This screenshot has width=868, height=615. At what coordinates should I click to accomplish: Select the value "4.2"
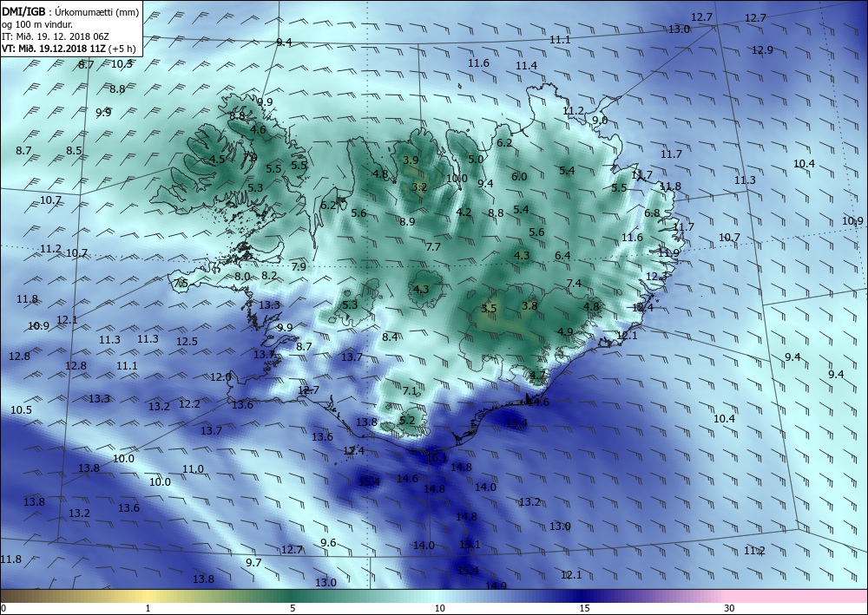click(464, 212)
